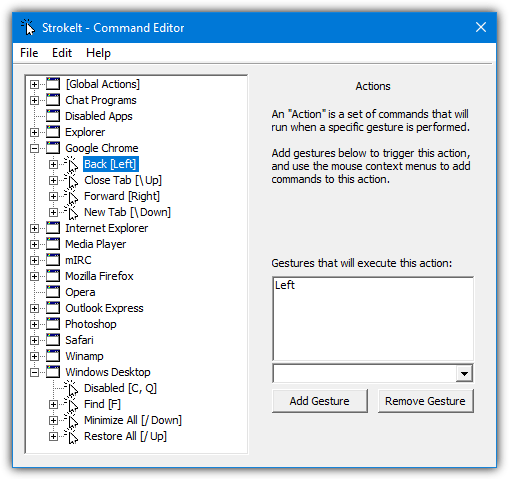Open the File menu
Viewport: 509px width, 479px height.
point(29,53)
